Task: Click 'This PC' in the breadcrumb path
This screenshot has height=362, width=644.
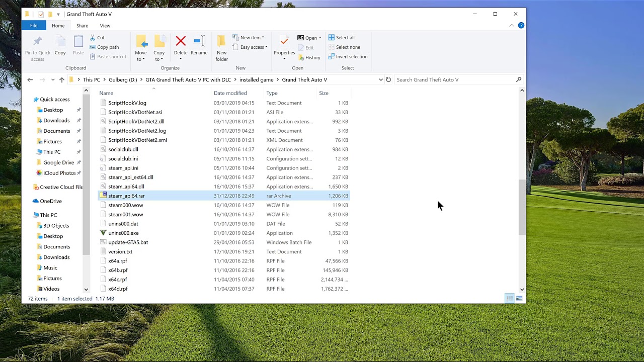Action: [x=92, y=79]
